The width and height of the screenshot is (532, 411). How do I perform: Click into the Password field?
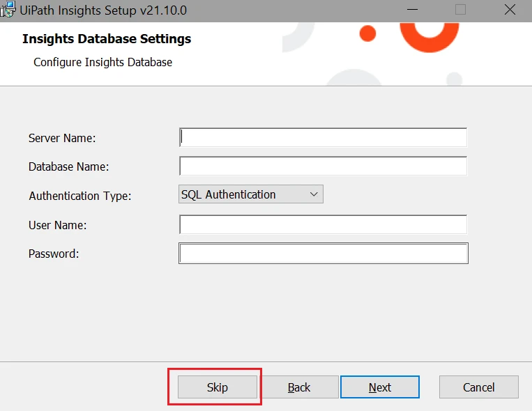324,254
